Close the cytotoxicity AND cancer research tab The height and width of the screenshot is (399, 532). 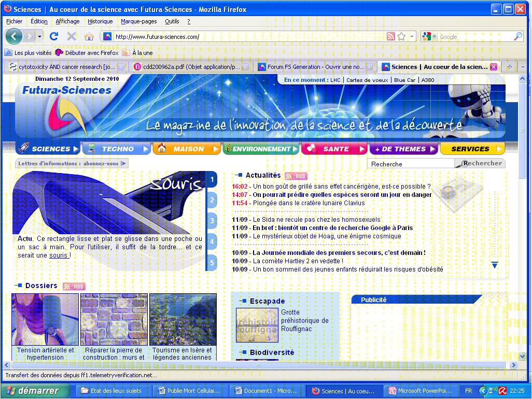pyautogui.click(x=121, y=67)
